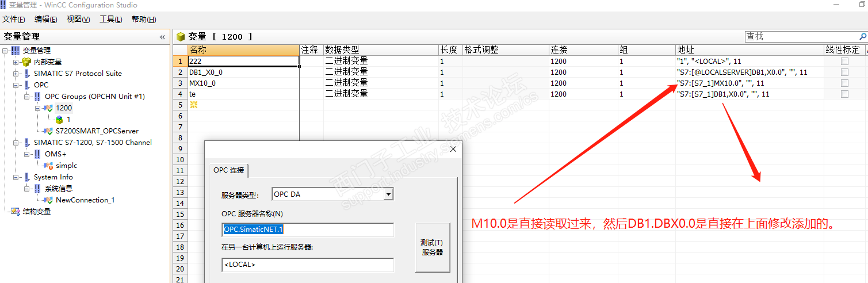
Task: Open the 服务器类型 OPC DA dropdown
Action: pos(388,194)
